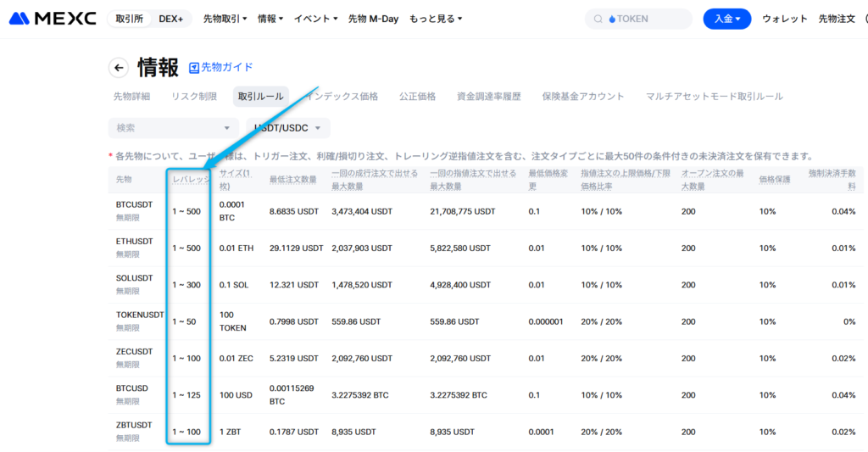Screen dimensions: 868x452
Task: Open the USDT/USDC filter dropdown
Action: pyautogui.click(x=288, y=128)
